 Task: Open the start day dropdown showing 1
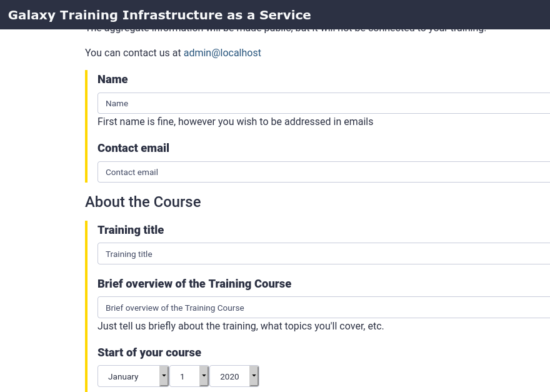point(189,376)
